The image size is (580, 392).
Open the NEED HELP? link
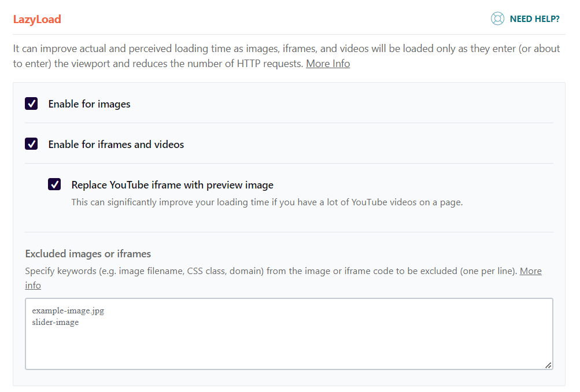(x=534, y=19)
